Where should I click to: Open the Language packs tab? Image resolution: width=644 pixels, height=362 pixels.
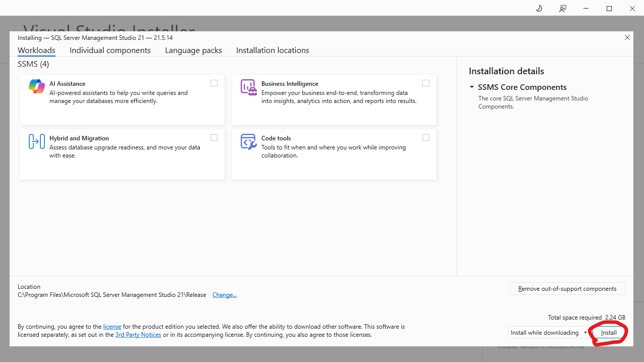tap(193, 50)
